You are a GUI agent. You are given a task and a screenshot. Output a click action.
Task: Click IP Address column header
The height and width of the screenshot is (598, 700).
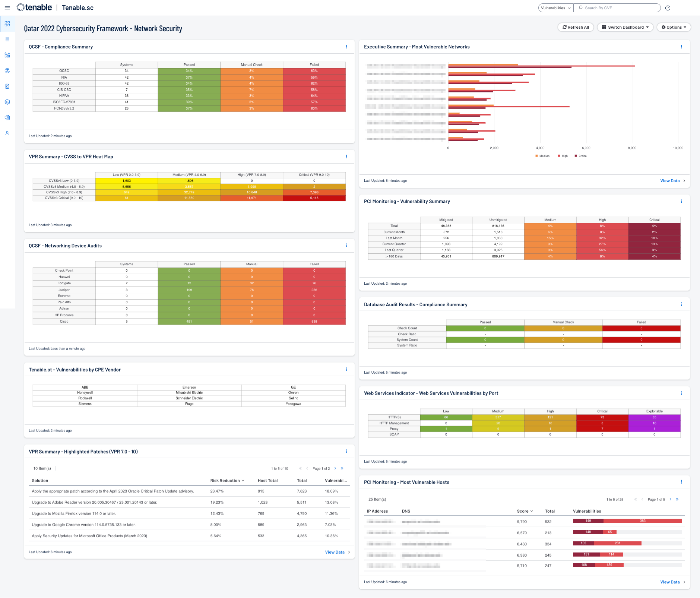(377, 512)
